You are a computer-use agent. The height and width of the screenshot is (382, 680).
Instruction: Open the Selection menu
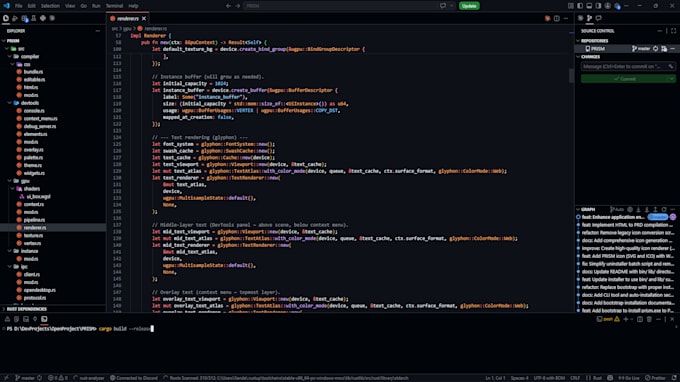click(x=50, y=6)
